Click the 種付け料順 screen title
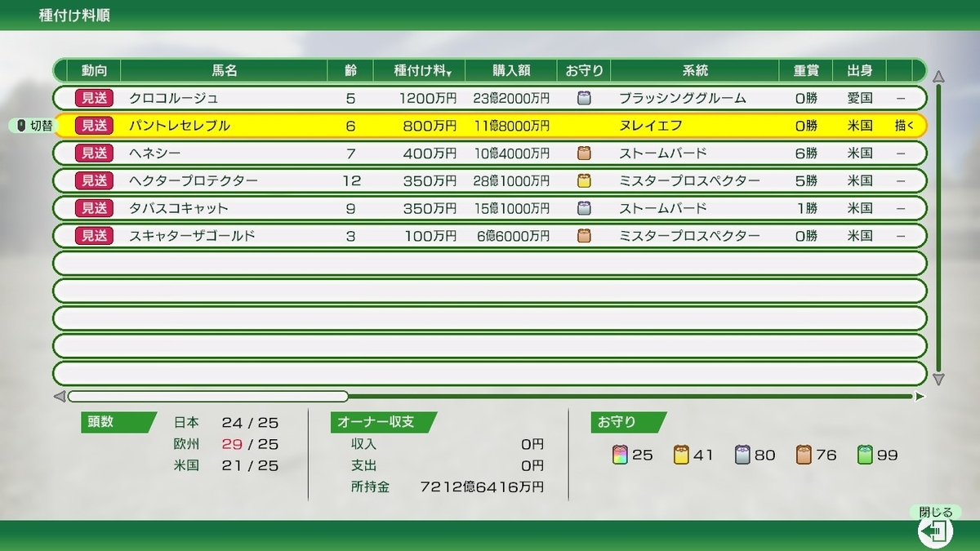The height and width of the screenshot is (551, 980). tap(74, 16)
